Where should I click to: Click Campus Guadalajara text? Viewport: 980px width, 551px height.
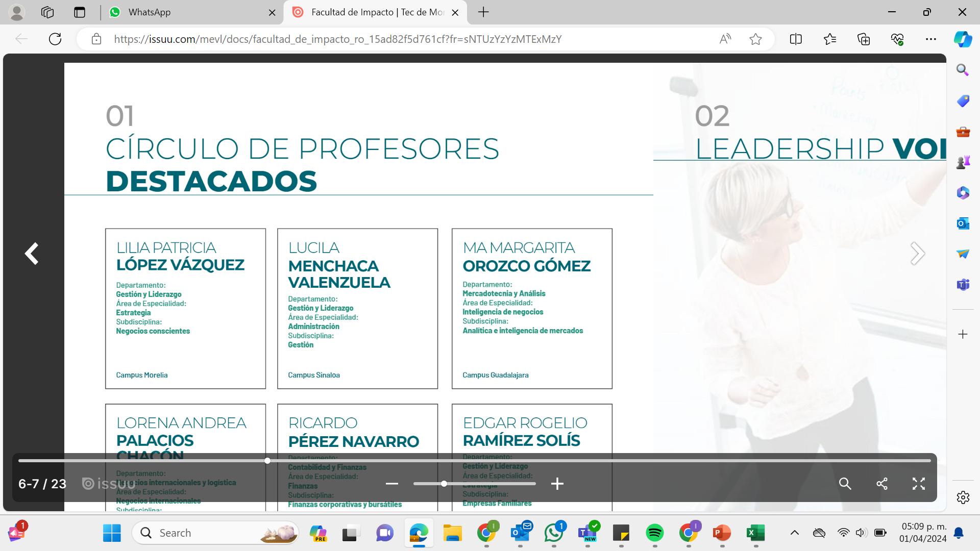coord(496,375)
